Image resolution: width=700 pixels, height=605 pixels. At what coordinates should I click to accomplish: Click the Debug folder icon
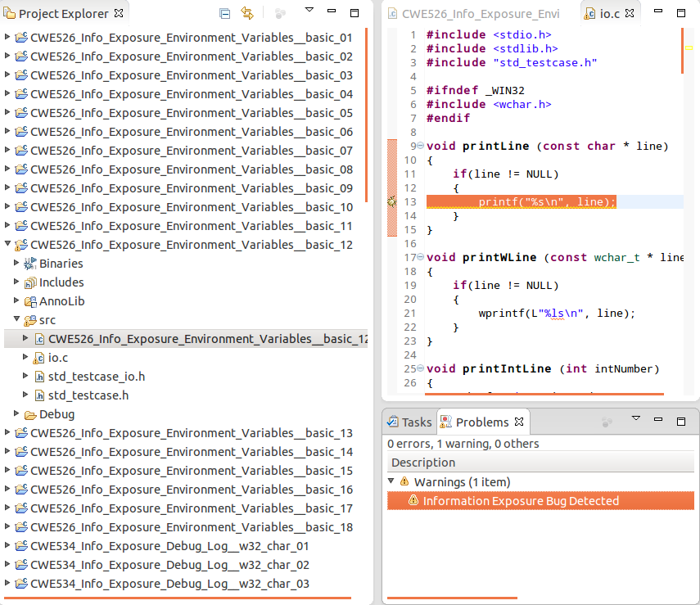(30, 415)
